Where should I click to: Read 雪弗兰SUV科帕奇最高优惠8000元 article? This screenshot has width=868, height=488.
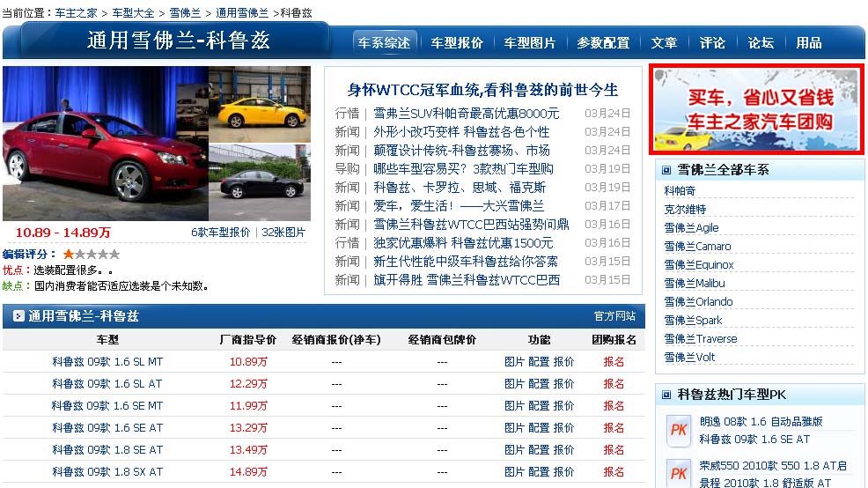[466, 113]
